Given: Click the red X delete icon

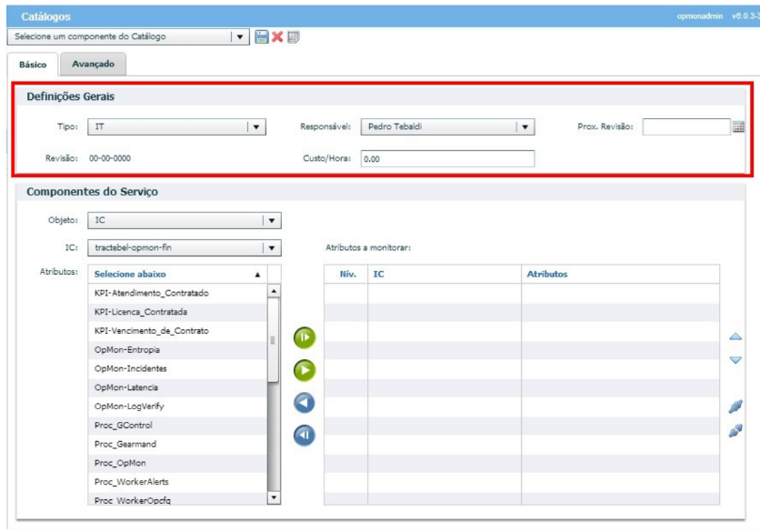Looking at the screenshot, I should click(x=277, y=37).
